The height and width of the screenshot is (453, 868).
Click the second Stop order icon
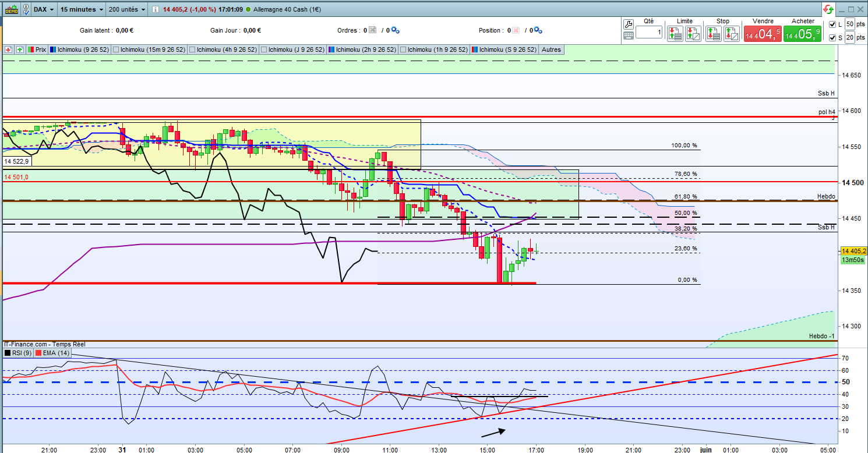tap(732, 33)
